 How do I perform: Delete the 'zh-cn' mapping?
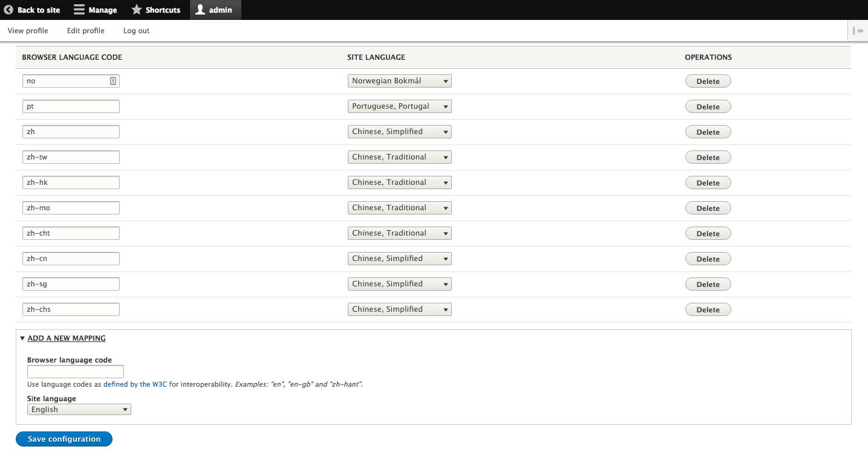pos(708,259)
